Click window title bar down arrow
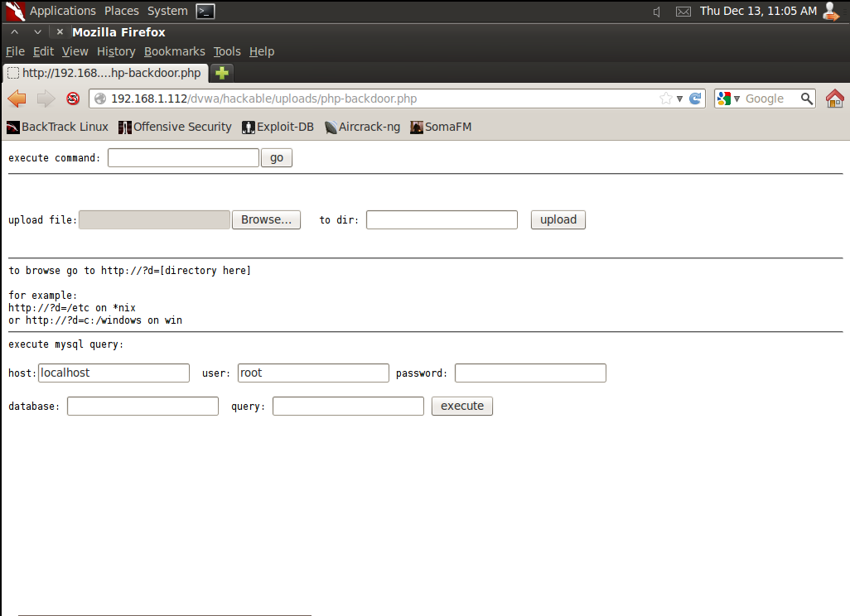 coord(37,32)
